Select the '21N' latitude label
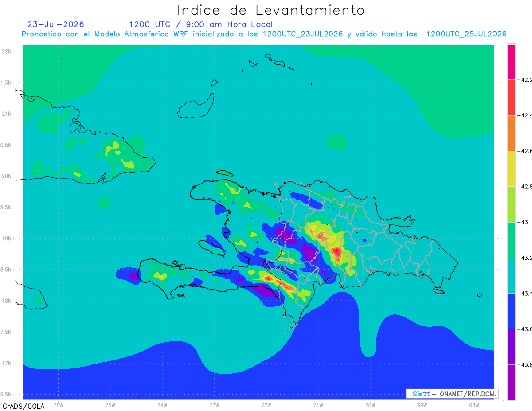The image size is (532, 411). pos(7,114)
